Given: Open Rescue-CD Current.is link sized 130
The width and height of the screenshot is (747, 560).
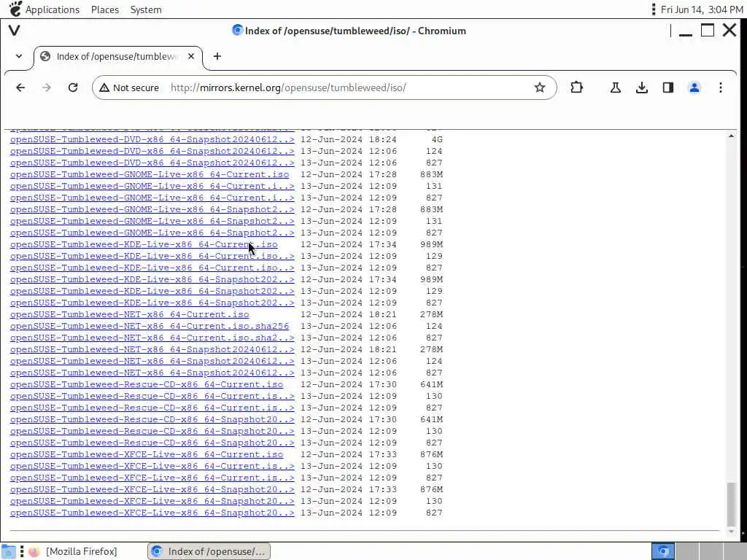Looking at the screenshot, I should point(152,396).
